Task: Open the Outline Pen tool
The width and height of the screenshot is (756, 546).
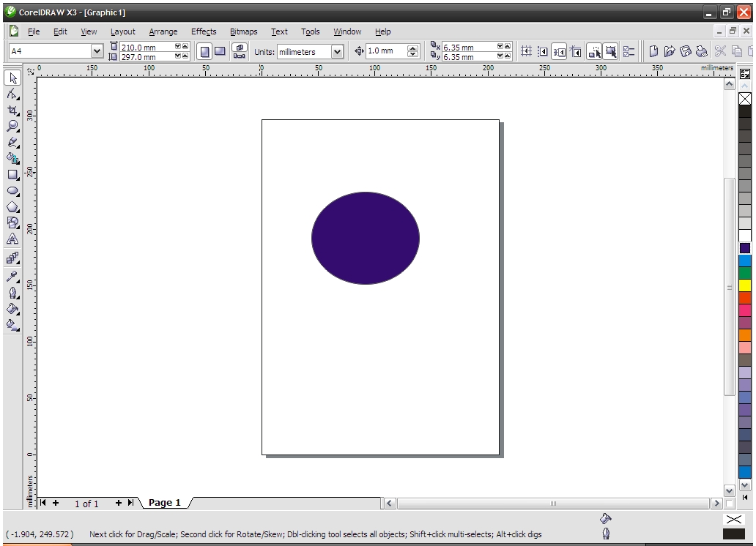Action: click(12, 293)
